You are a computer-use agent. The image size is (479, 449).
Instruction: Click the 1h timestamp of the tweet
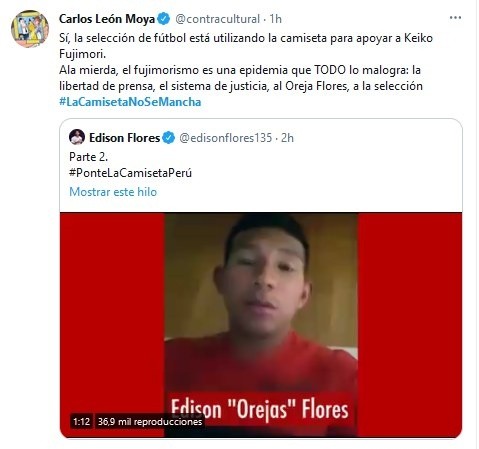pyautogui.click(x=276, y=19)
